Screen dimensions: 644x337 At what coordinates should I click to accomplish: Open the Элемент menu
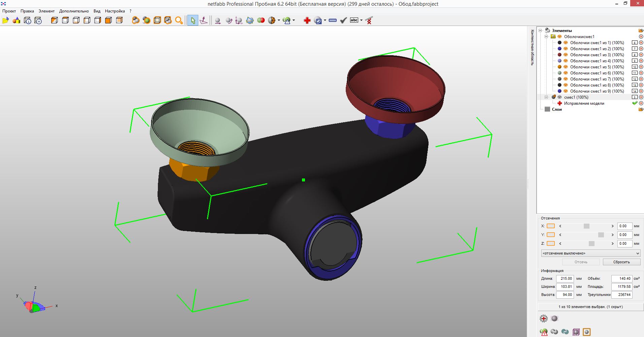coord(46,11)
